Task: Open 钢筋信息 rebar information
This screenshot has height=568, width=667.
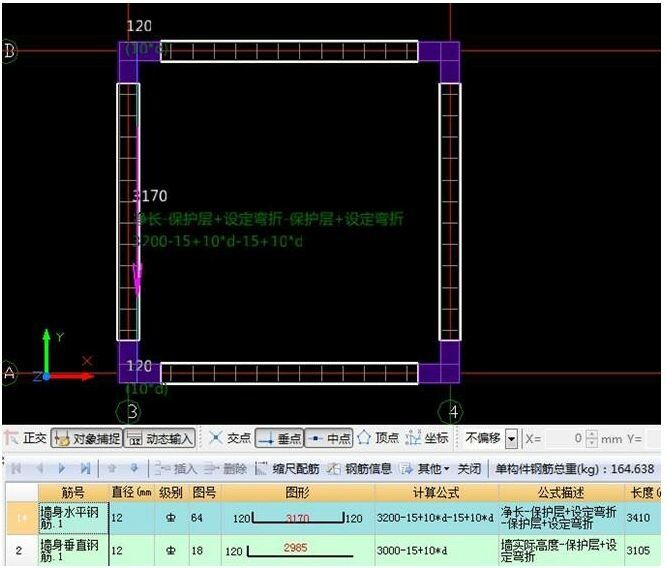Action: [x=359, y=469]
